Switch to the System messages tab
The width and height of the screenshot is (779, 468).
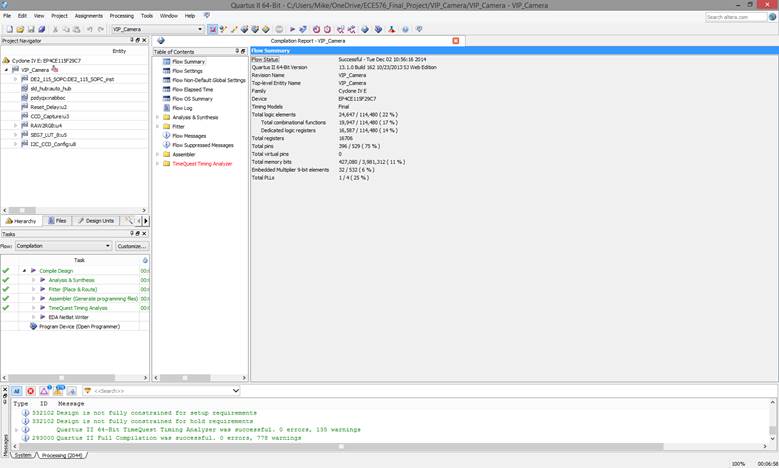click(x=23, y=455)
